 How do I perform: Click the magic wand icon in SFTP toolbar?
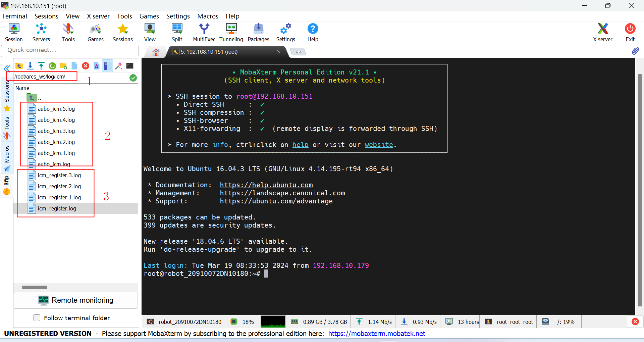tap(118, 66)
